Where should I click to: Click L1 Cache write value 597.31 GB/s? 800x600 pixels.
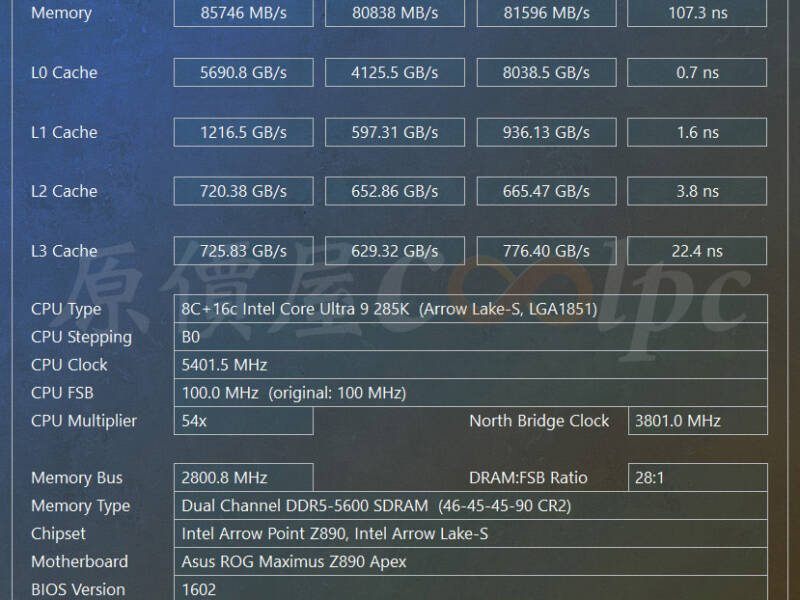395,132
